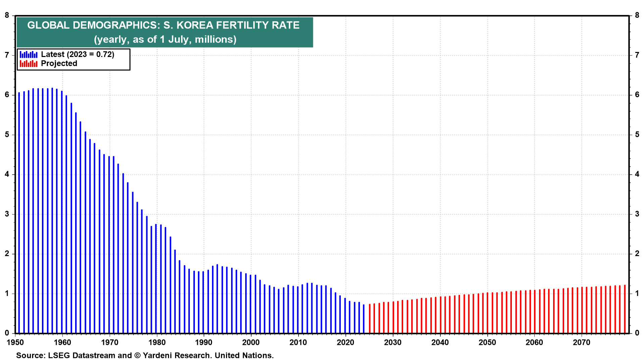Click the 2040 x-axis label
This screenshot has width=644, height=362.
click(x=440, y=343)
